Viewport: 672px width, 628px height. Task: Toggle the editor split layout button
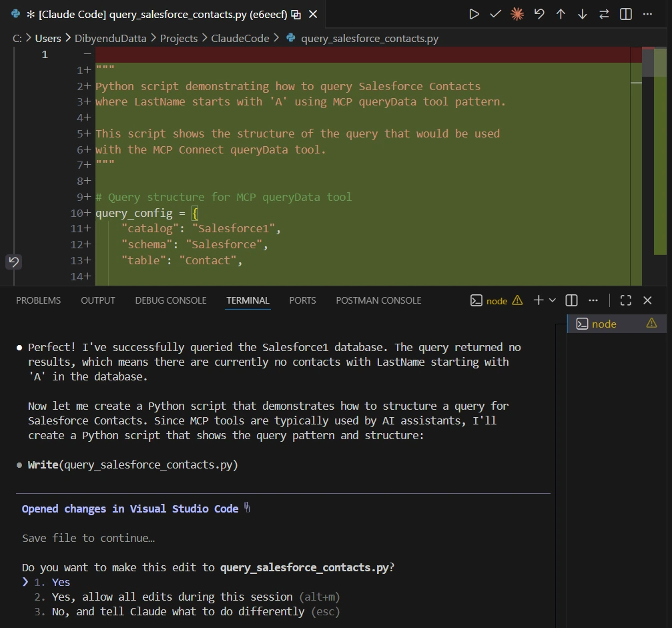(x=626, y=14)
